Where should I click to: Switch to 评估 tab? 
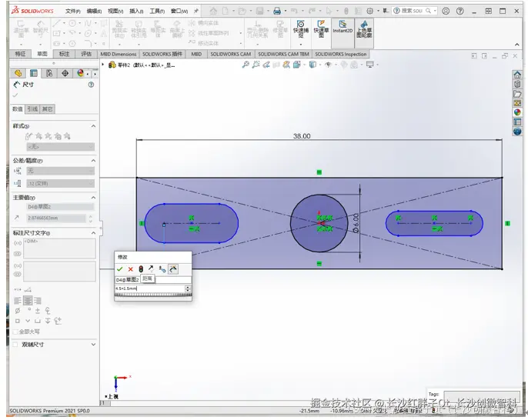tap(86, 54)
